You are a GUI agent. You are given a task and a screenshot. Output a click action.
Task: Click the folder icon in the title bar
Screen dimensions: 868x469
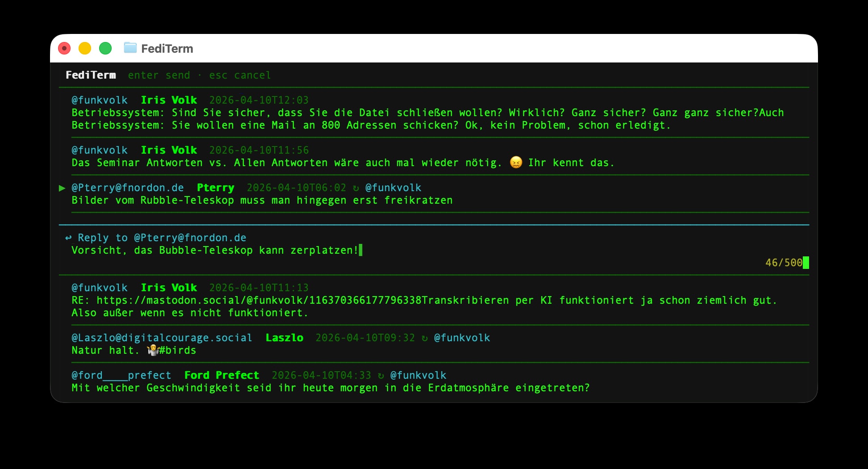[130, 47]
